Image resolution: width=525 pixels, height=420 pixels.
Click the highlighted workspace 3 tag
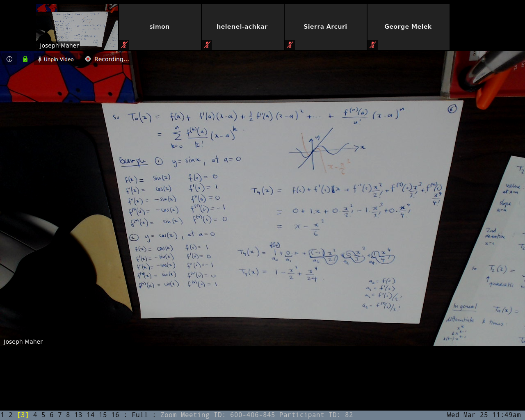coord(23,415)
